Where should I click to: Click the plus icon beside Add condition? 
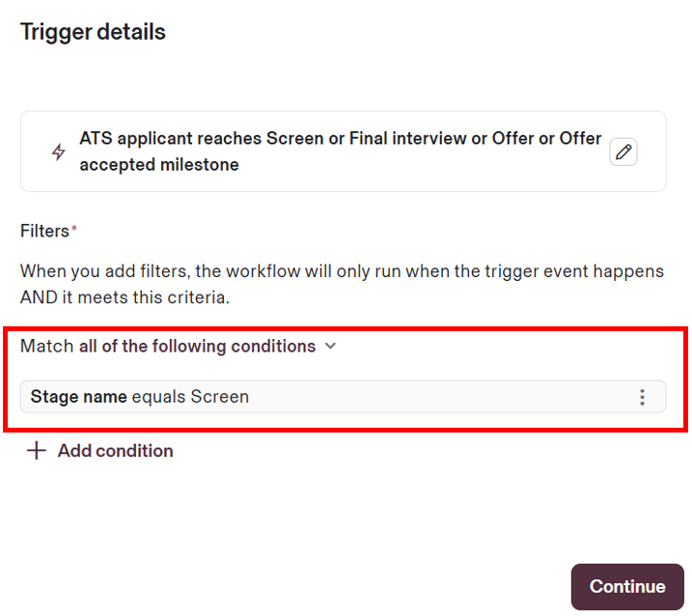(x=36, y=451)
